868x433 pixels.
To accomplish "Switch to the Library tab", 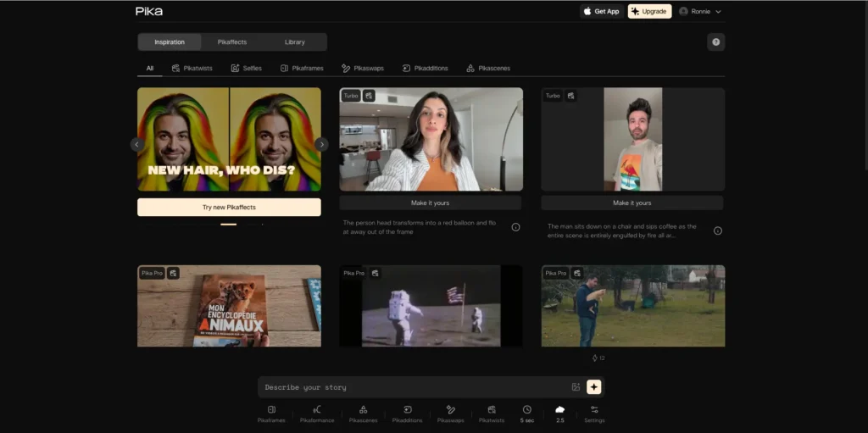I will [295, 42].
